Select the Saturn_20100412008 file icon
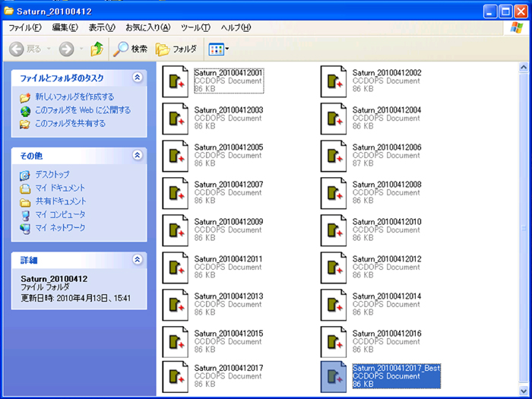 [334, 193]
